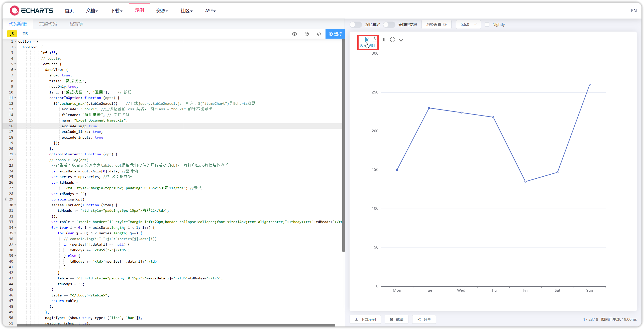Click the ECharts logo

31,10
